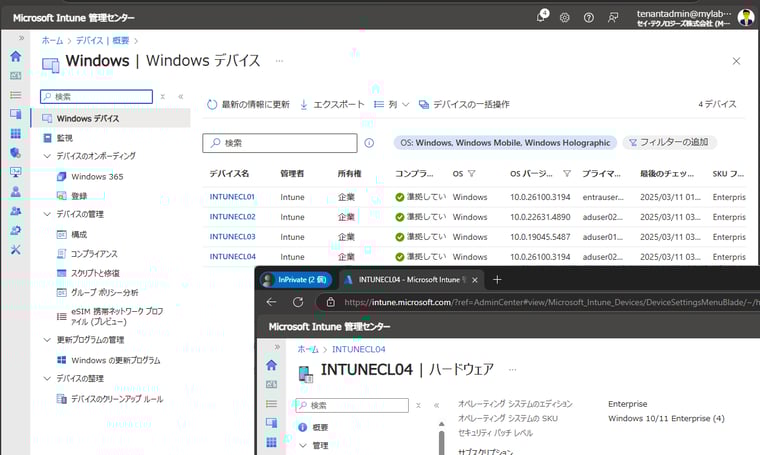Open Windows の更新プログラム item

click(115, 360)
